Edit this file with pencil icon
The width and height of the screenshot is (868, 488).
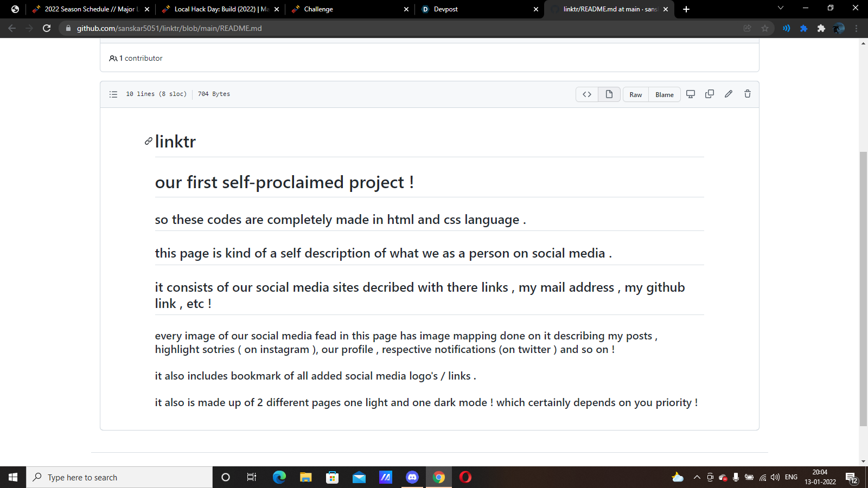tap(729, 94)
